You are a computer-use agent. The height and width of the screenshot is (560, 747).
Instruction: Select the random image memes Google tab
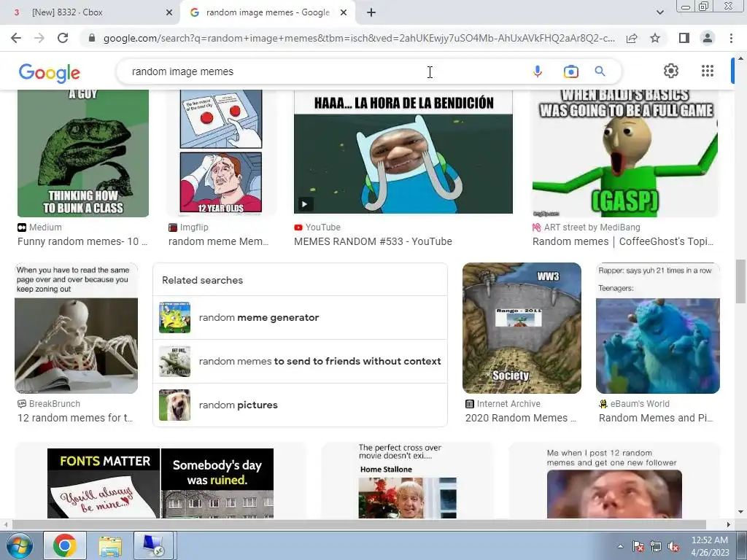tap(267, 12)
